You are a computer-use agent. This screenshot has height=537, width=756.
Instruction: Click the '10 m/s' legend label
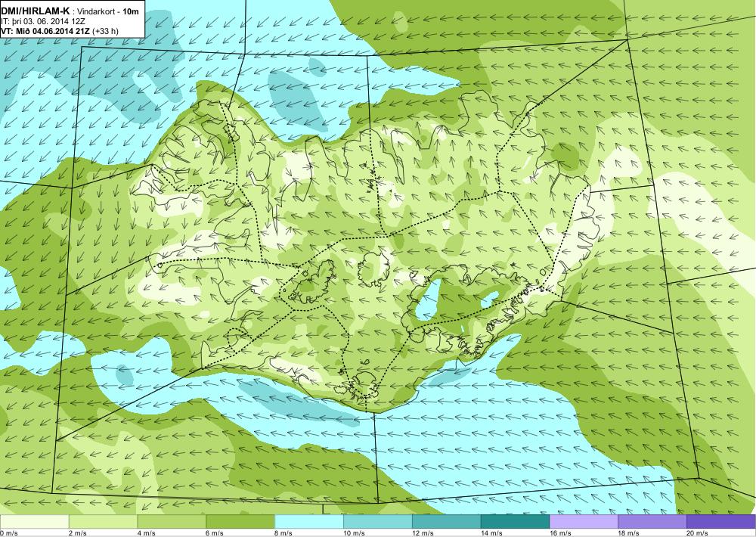355,533
